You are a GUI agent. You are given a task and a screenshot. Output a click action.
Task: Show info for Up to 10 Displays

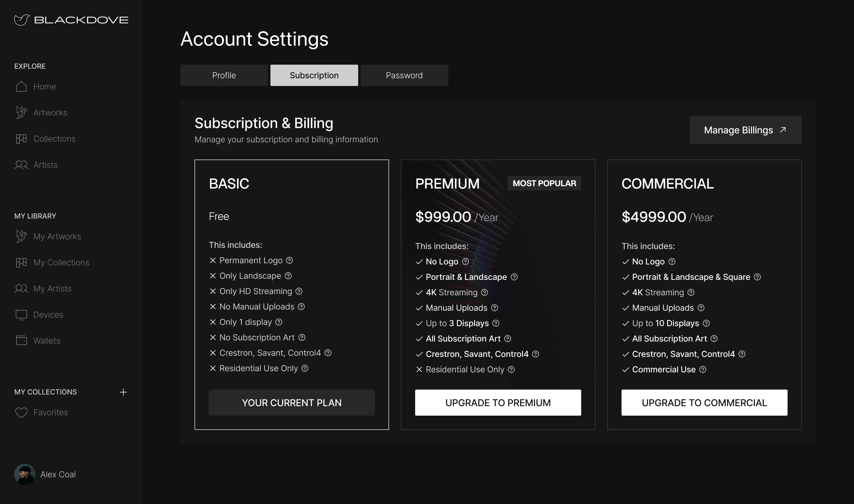pos(706,323)
